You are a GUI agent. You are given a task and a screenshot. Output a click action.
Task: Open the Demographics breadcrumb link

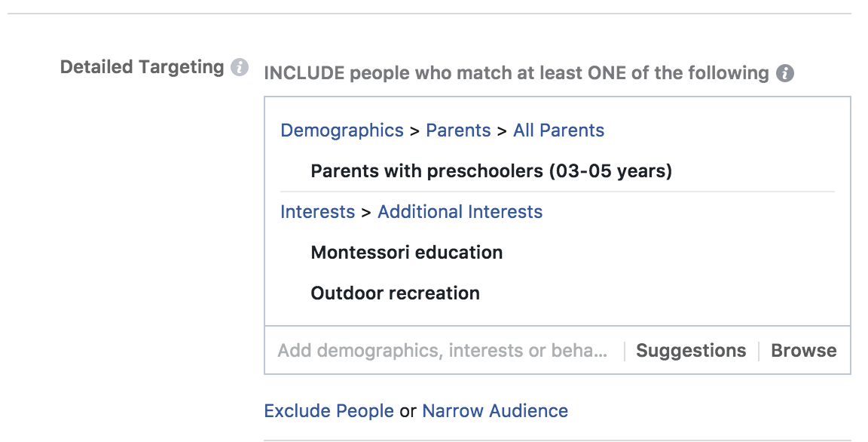pyautogui.click(x=342, y=130)
